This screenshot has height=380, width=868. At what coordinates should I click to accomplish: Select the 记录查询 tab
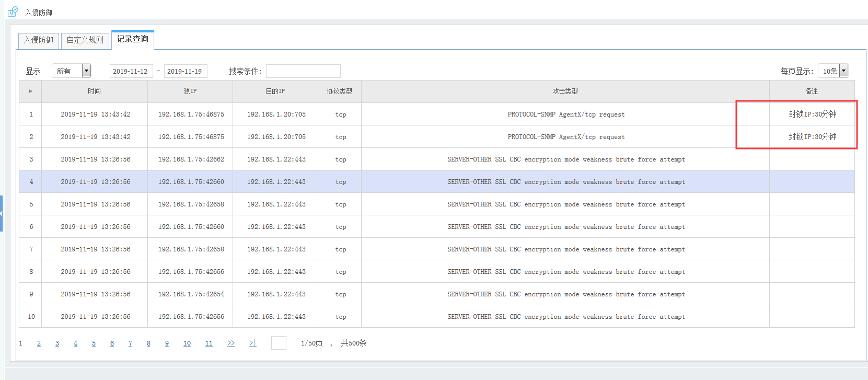click(x=132, y=39)
